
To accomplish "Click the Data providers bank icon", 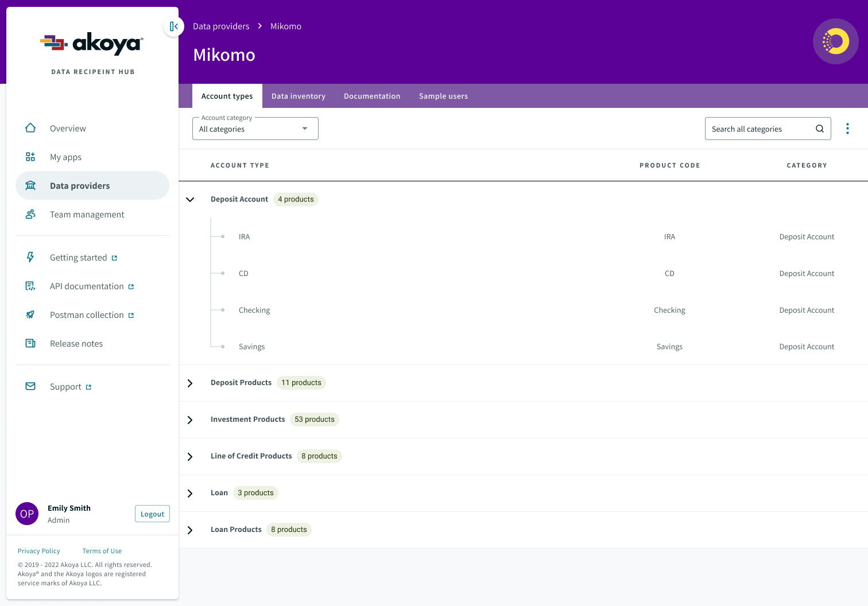I will click(30, 185).
